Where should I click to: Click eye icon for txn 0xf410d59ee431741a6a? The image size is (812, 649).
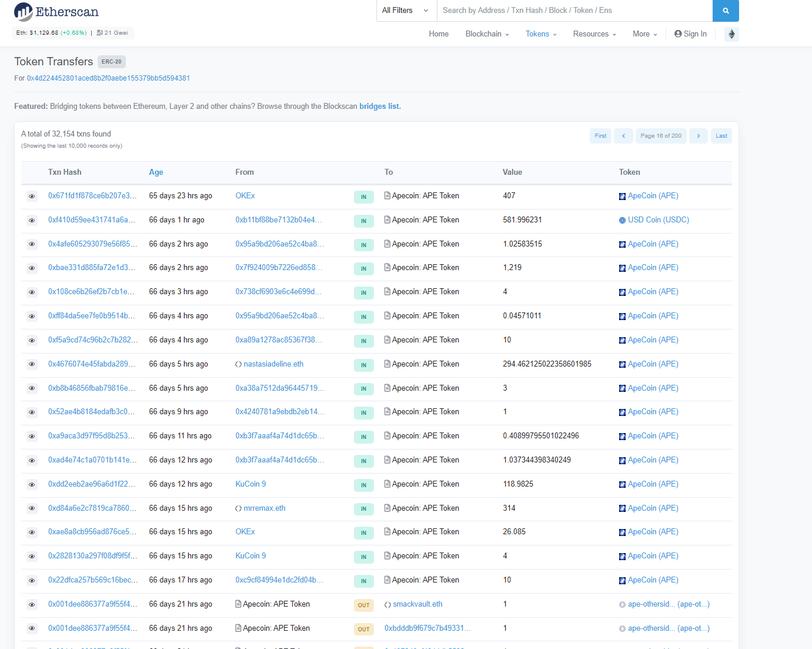[x=32, y=221]
